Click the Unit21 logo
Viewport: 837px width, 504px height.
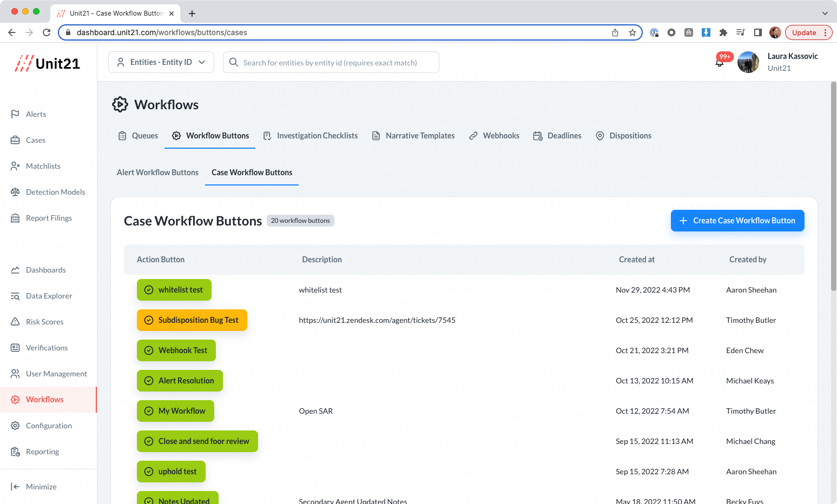click(48, 63)
